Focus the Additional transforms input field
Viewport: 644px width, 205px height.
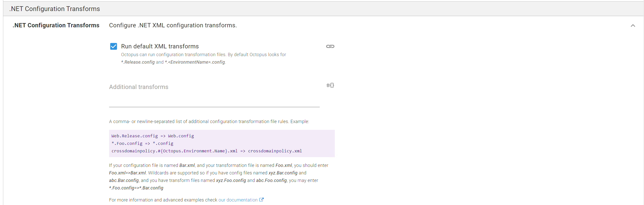214,95
